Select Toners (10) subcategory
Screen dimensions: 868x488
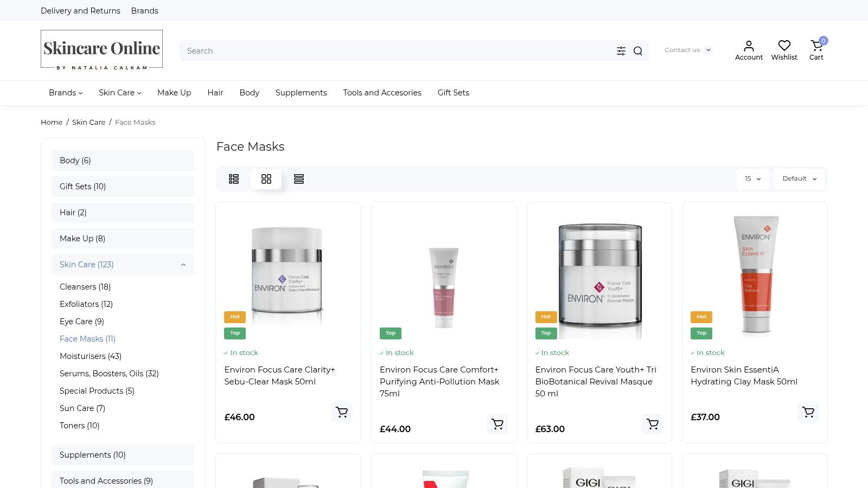(80, 426)
